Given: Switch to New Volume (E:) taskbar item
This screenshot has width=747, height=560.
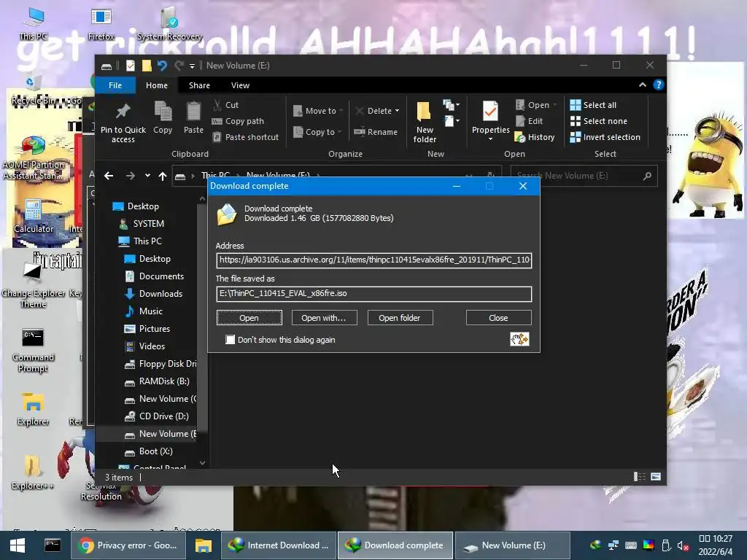Looking at the screenshot, I should 513,545.
